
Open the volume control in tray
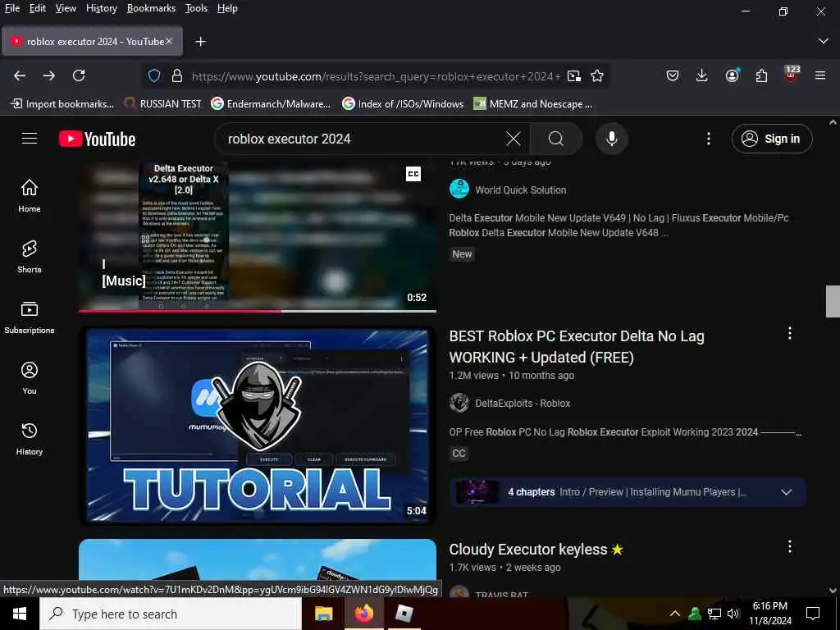coord(733,614)
